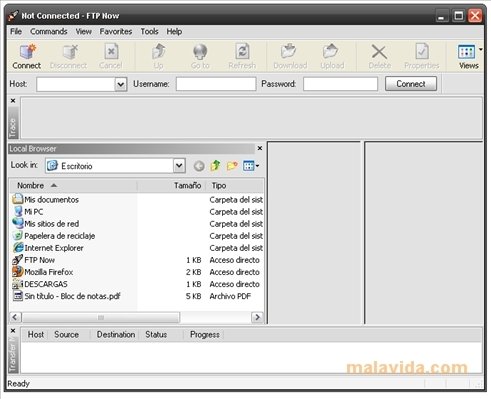Click the Up toolbar icon

159,52
